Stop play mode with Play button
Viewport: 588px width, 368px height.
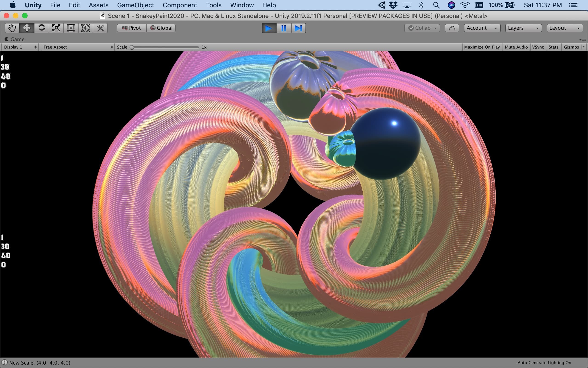click(269, 28)
